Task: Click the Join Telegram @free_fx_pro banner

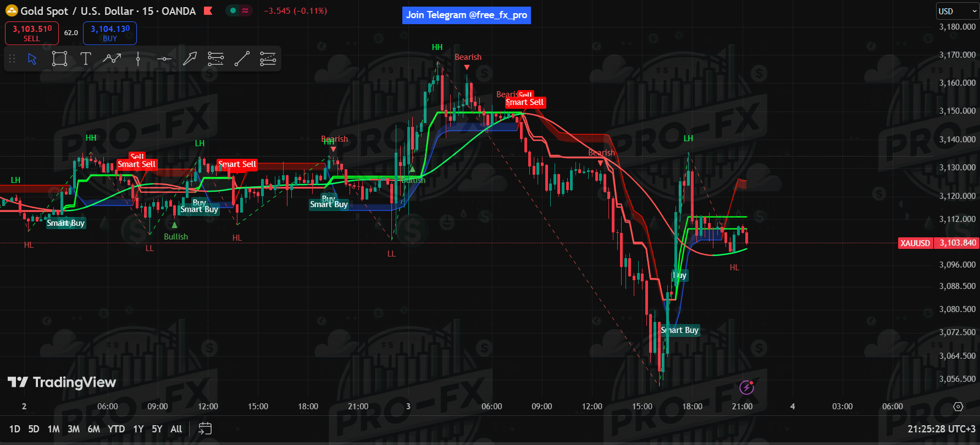Action: pyautogui.click(x=467, y=15)
